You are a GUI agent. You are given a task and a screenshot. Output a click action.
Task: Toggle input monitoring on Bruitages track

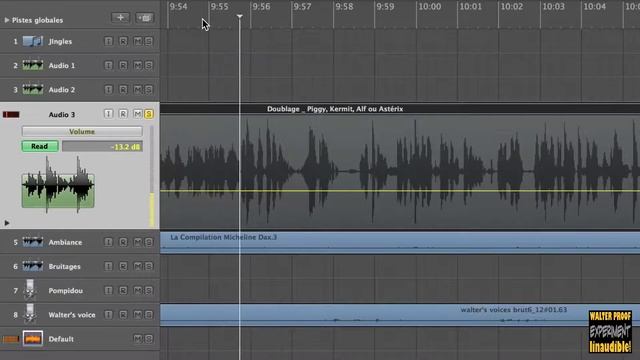point(109,266)
